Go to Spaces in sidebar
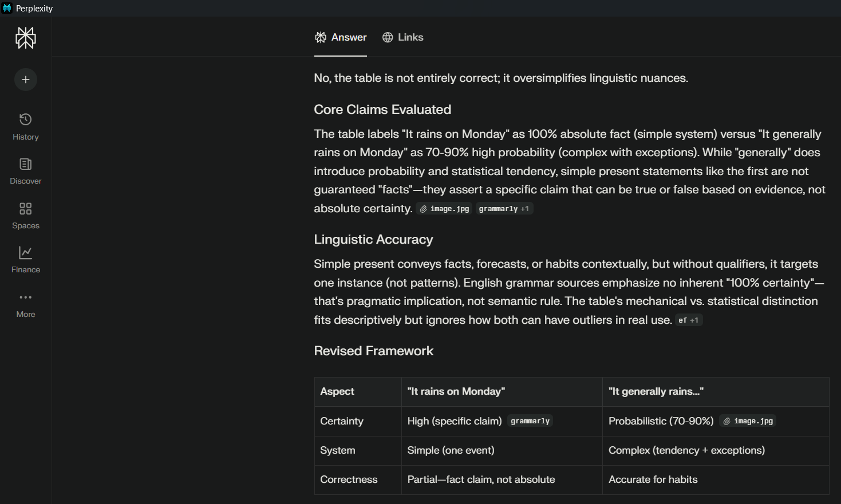Screen dimensions: 841x504 coord(26,215)
